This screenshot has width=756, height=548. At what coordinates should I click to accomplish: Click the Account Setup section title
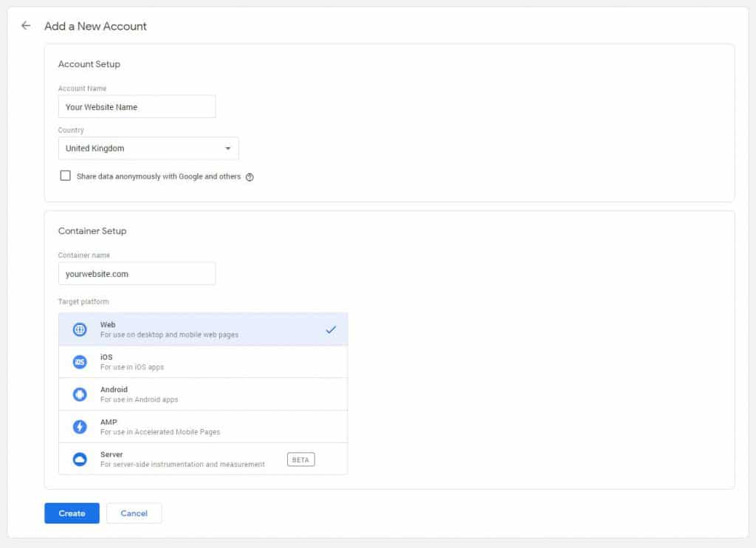(x=89, y=64)
